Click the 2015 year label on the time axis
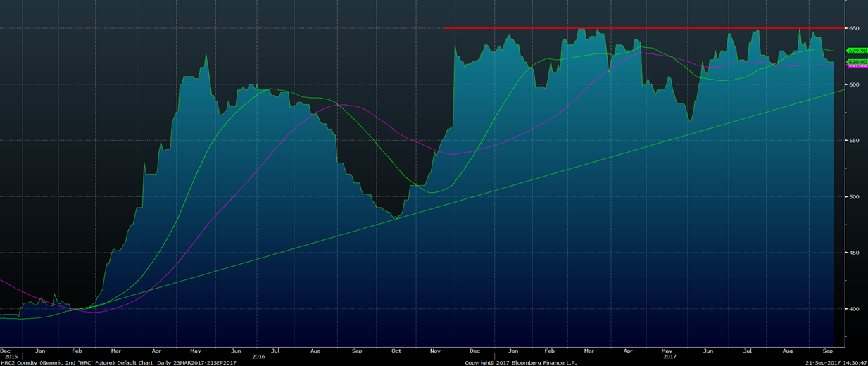Image resolution: width=868 pixels, height=366 pixels. click(5, 356)
